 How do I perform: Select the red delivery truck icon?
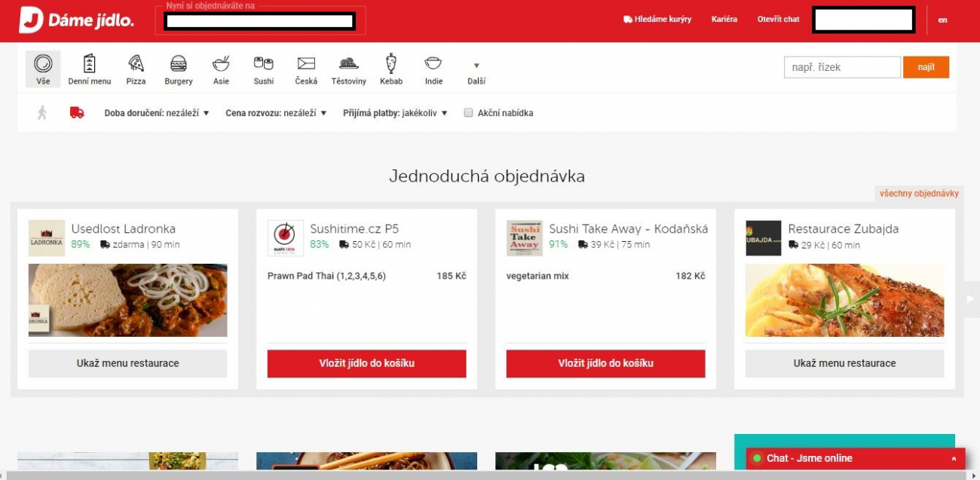77,112
